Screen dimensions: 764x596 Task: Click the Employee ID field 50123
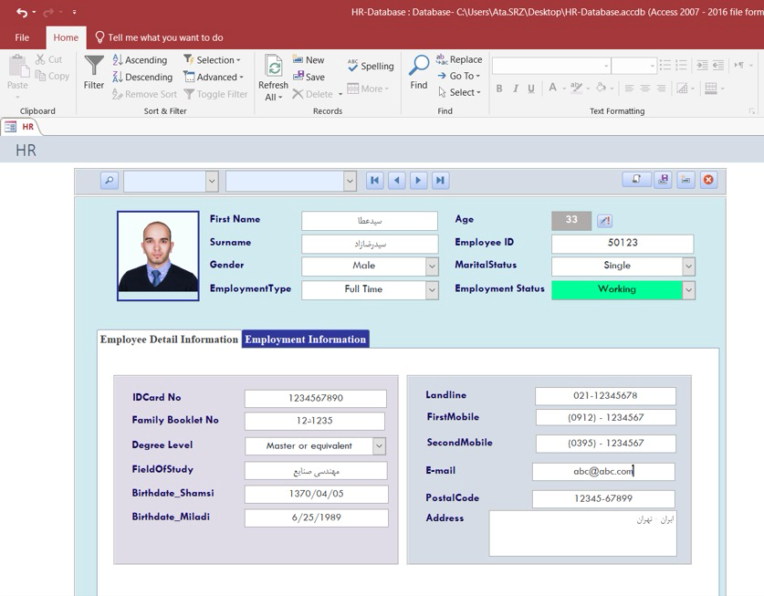622,243
